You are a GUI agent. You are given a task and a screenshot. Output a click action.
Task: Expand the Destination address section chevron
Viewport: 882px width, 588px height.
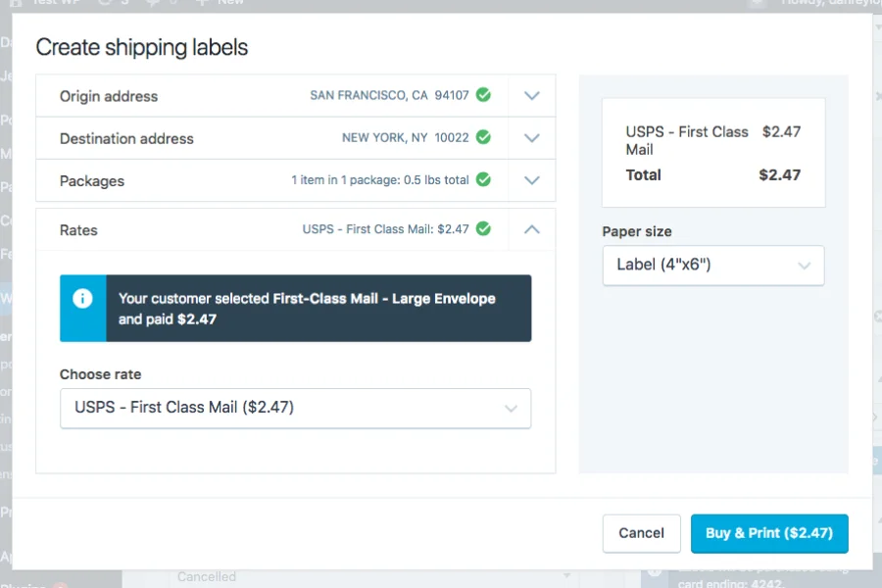pyautogui.click(x=532, y=138)
